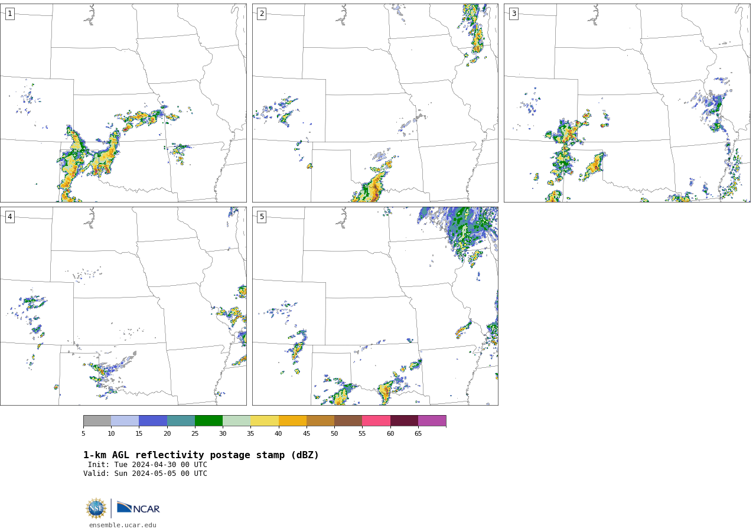This screenshot has height=532, width=756.
Task: Click the 'Valid: Sun 2024-05-05 00 UTC' text
Action: pos(145,474)
